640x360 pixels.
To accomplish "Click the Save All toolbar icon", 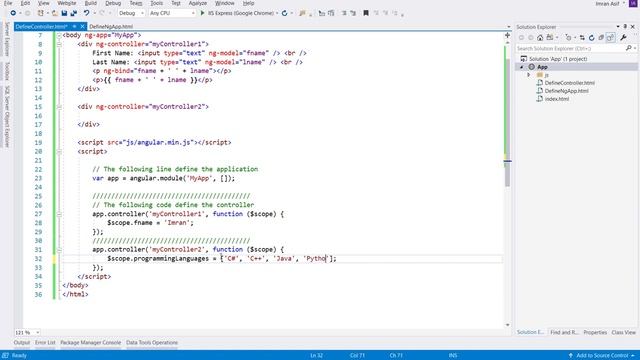I will click(x=74, y=13).
